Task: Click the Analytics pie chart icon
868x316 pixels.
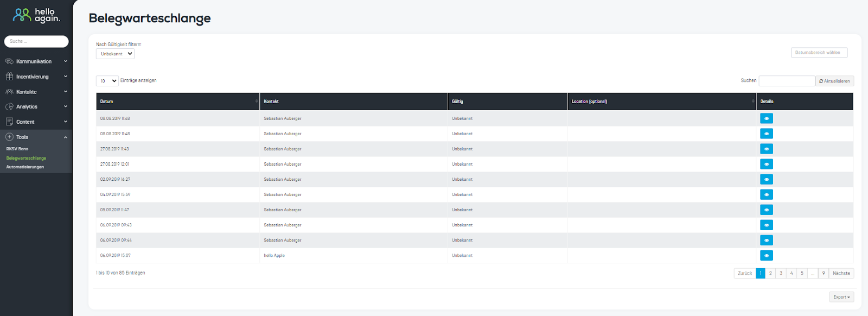Action: 9,107
